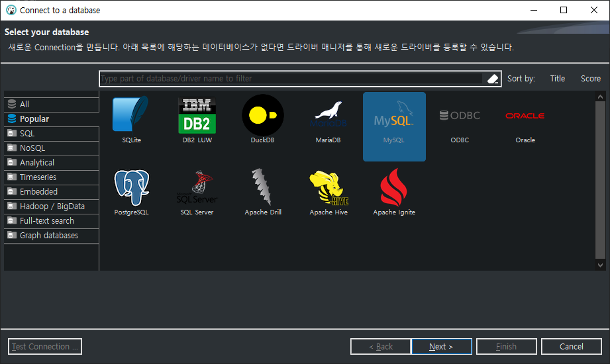Viewport: 610px width, 364px height.
Task: Open the Analytical category
Action: coord(52,163)
